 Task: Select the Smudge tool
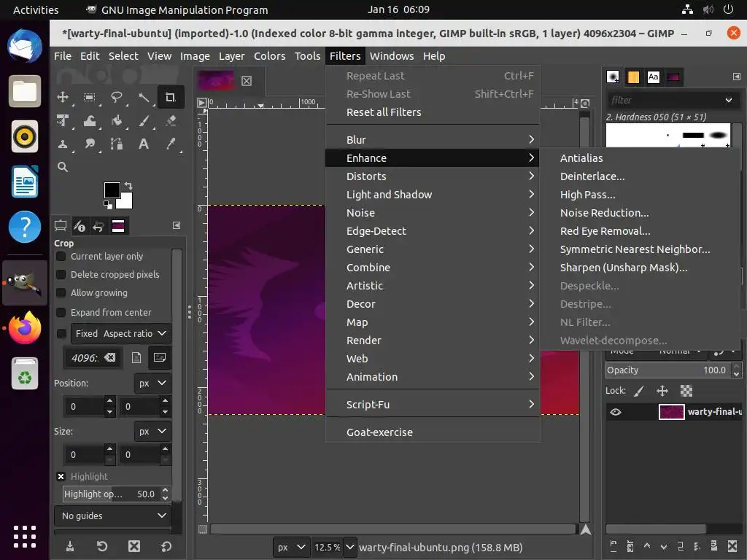coord(89,144)
